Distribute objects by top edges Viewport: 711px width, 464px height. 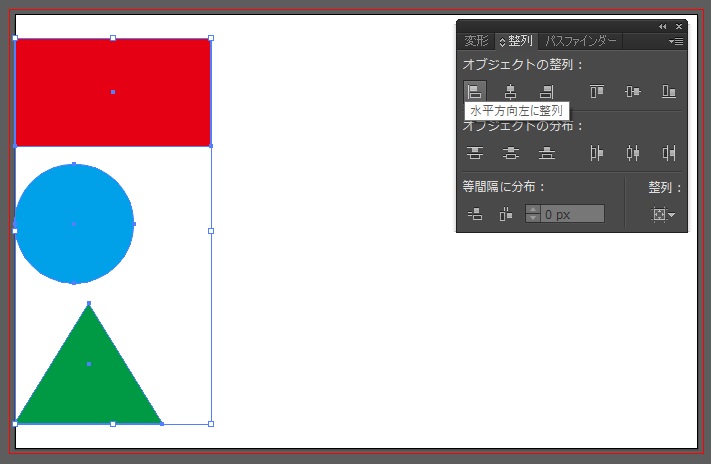[475, 153]
